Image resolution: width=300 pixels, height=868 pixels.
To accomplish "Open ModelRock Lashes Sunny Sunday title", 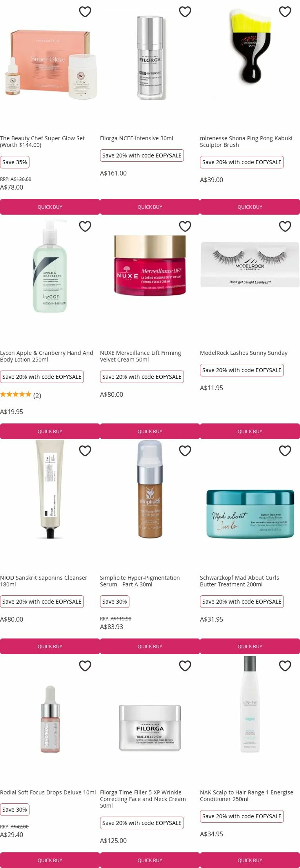I will coord(244,353).
